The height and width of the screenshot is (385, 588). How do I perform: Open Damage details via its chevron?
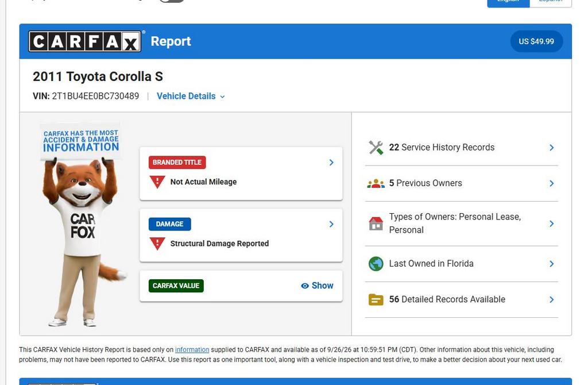(x=331, y=224)
